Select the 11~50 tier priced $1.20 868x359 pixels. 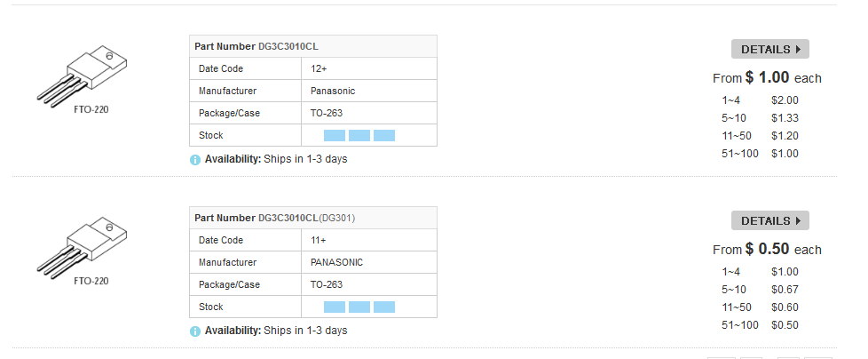click(x=760, y=136)
